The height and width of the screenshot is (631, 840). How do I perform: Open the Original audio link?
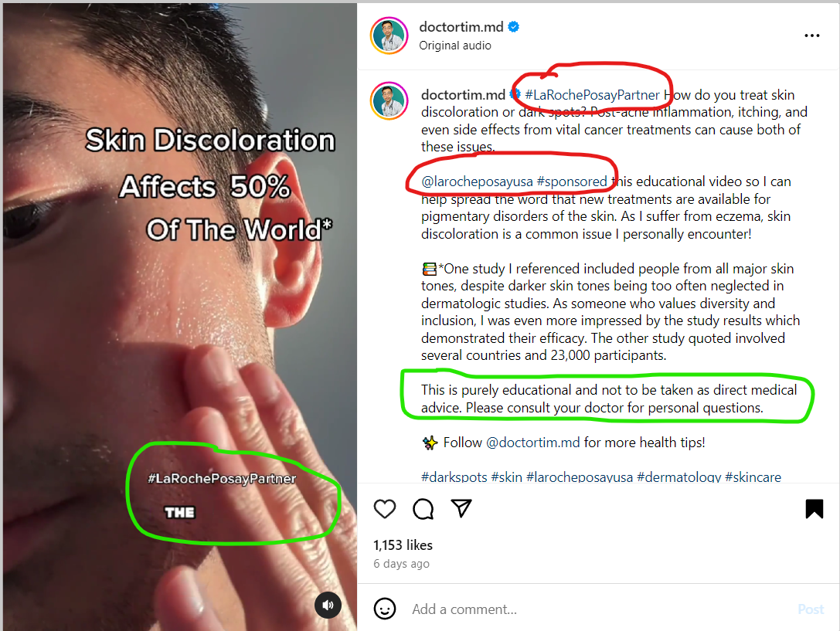coord(455,46)
